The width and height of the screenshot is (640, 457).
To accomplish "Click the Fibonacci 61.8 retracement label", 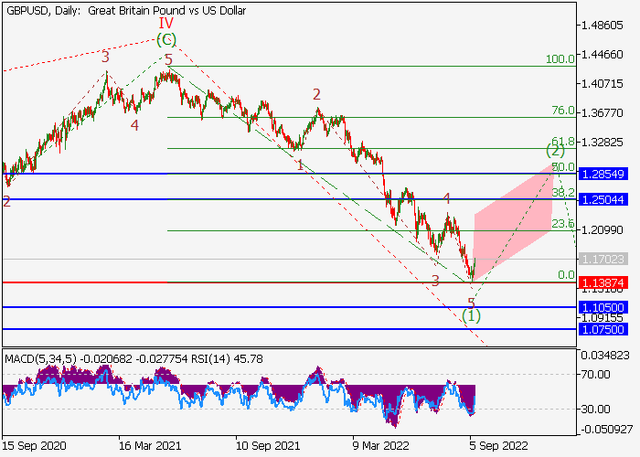I will pyautogui.click(x=563, y=143).
